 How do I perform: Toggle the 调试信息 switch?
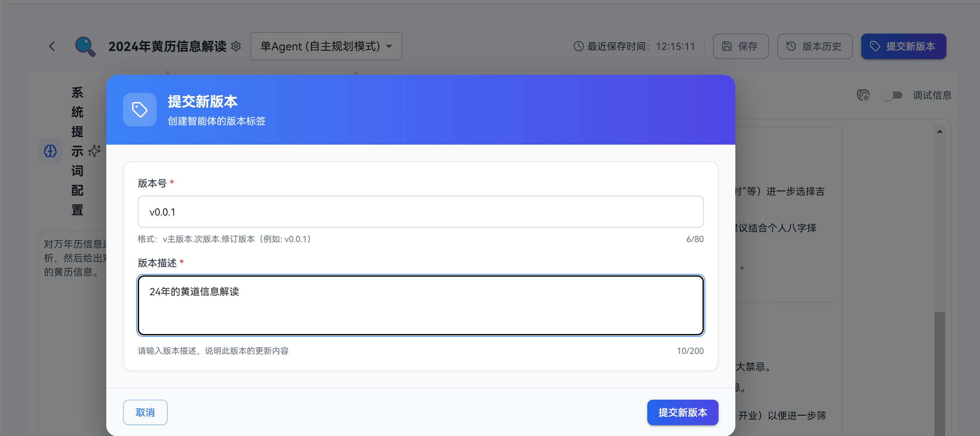click(892, 95)
